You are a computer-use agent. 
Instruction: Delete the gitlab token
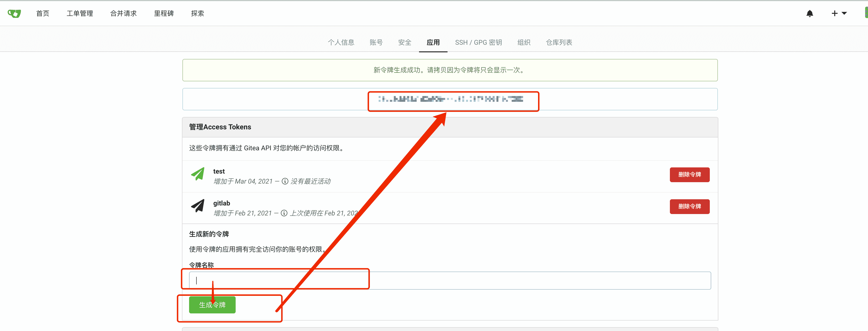689,206
